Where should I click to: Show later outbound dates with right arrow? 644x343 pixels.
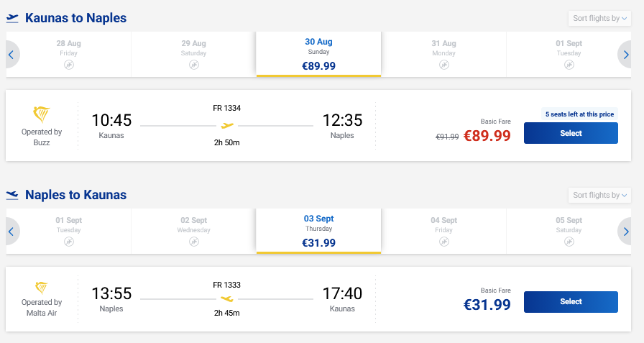click(x=625, y=55)
